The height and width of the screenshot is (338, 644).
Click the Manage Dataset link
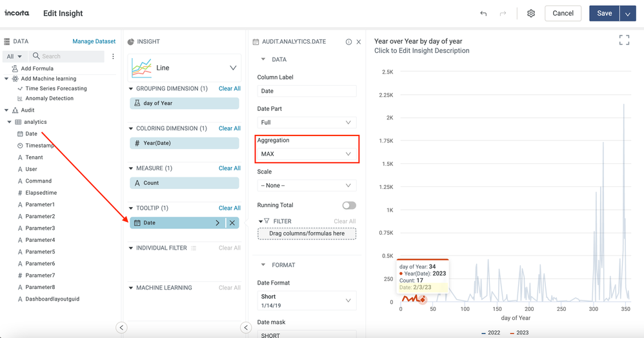94,41
